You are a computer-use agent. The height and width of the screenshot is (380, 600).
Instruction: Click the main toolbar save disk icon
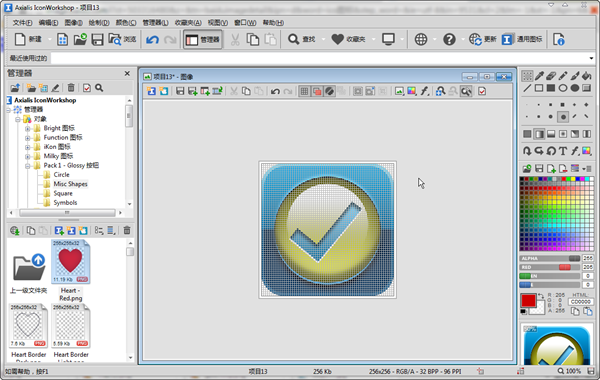click(98, 39)
